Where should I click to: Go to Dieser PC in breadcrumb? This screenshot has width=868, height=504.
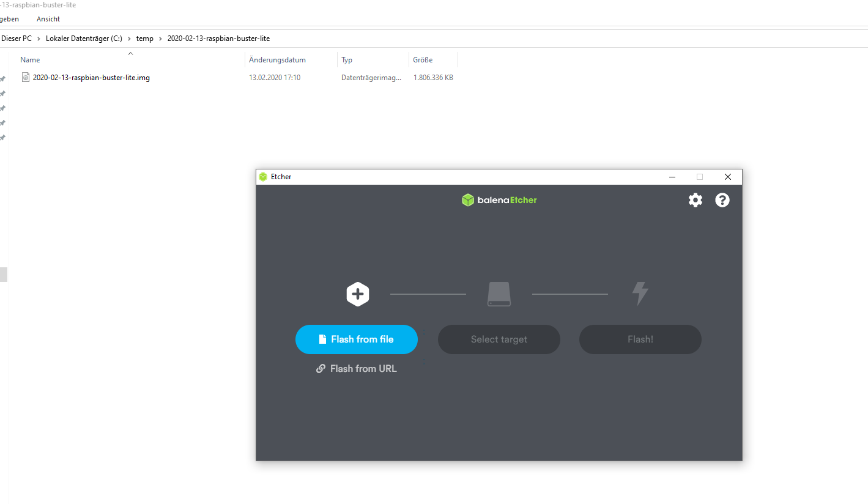pyautogui.click(x=17, y=39)
